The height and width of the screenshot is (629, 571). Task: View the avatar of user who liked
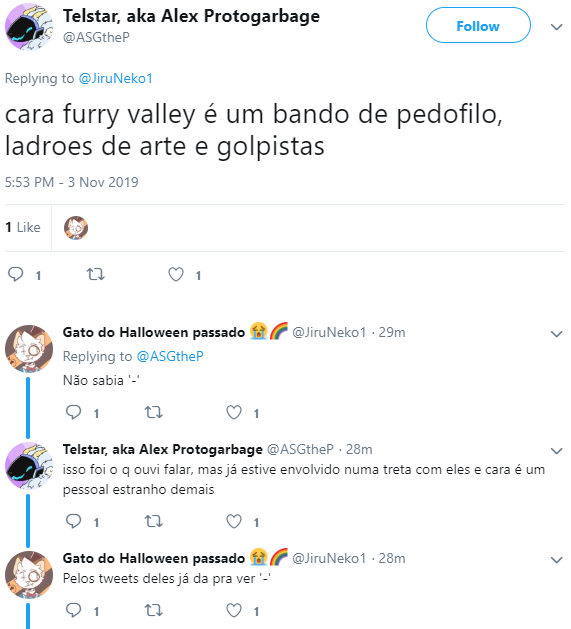pos(76,227)
